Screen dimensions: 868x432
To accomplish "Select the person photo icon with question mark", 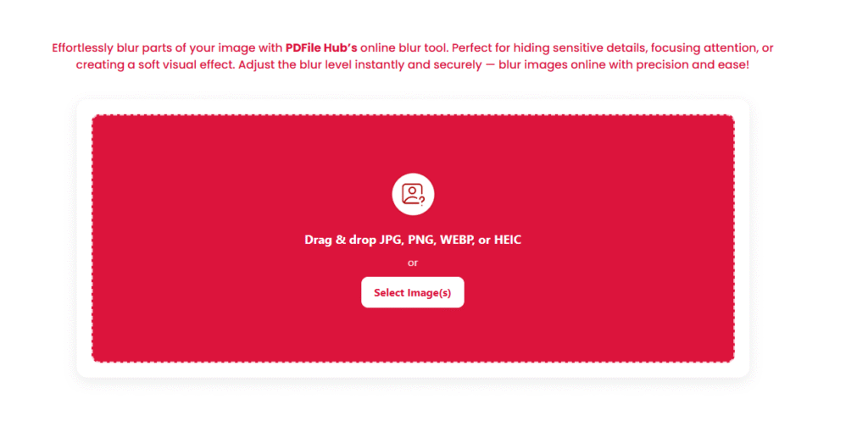I will point(413,194).
